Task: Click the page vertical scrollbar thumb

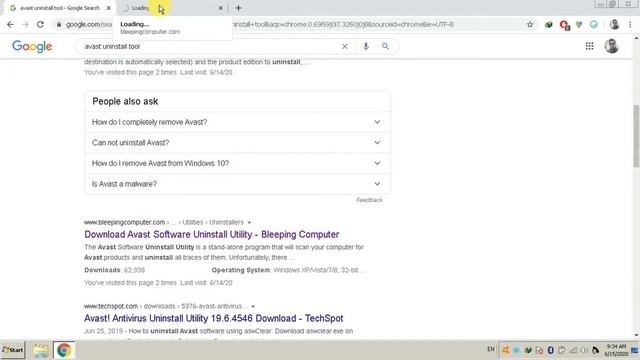Action: [636, 136]
